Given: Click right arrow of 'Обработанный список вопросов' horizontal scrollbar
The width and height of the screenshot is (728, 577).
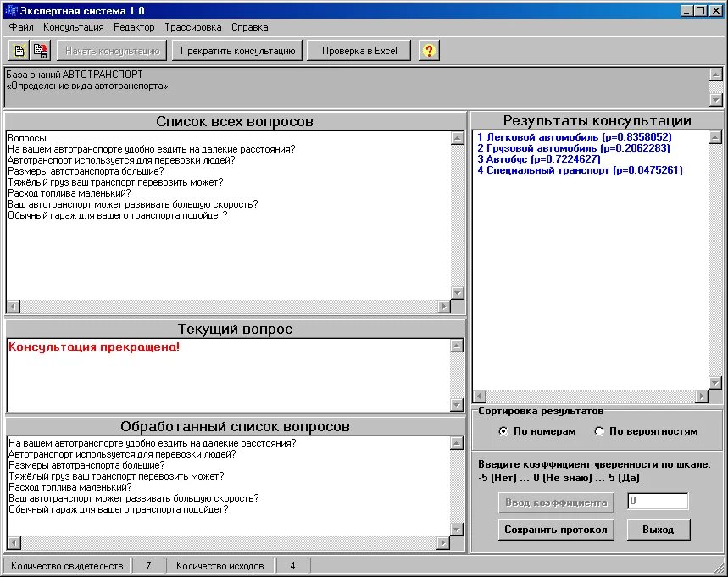Looking at the screenshot, I should coord(443,542).
